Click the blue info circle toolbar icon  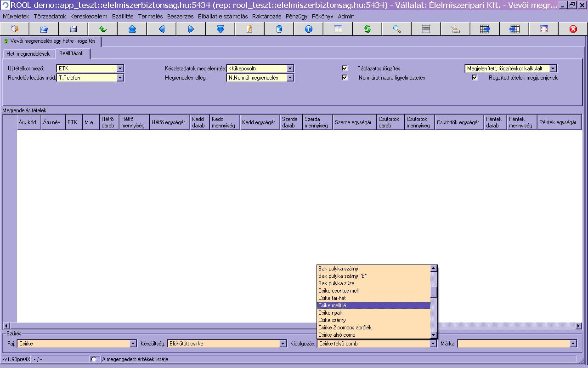coord(308,29)
